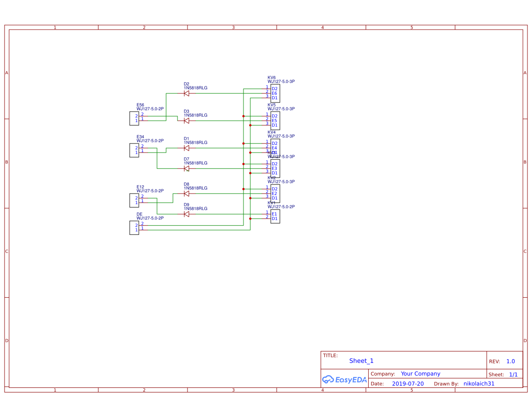Click the D1 diode symbol
This screenshot has width=532, height=397.
coord(187,148)
